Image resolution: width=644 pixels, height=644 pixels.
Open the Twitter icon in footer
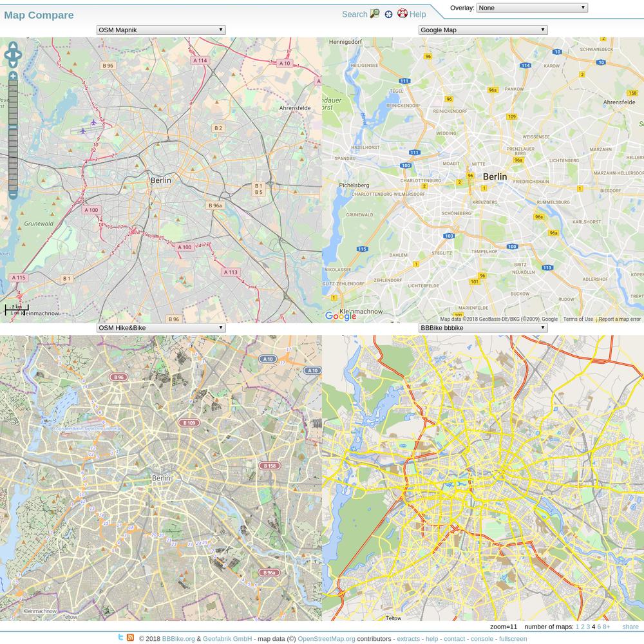tap(121, 638)
